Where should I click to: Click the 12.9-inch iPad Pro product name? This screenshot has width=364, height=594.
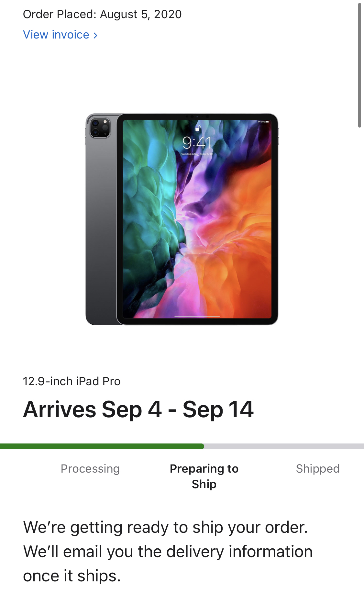[x=72, y=381]
